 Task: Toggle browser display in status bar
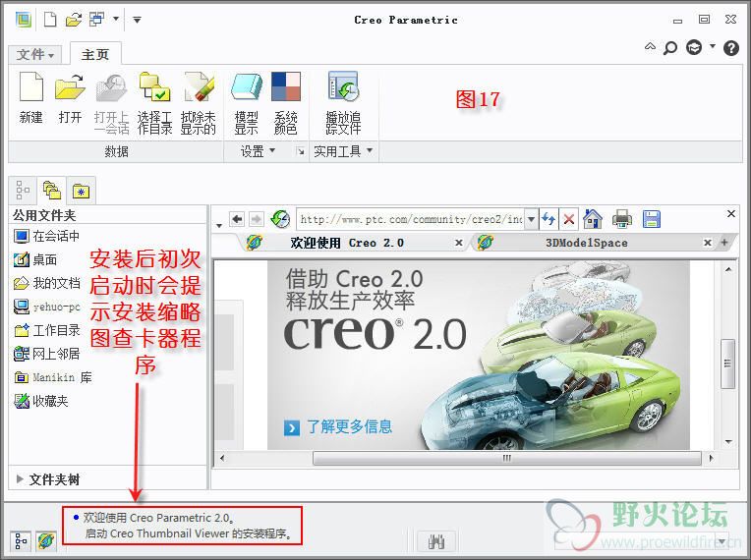pyautogui.click(x=46, y=541)
